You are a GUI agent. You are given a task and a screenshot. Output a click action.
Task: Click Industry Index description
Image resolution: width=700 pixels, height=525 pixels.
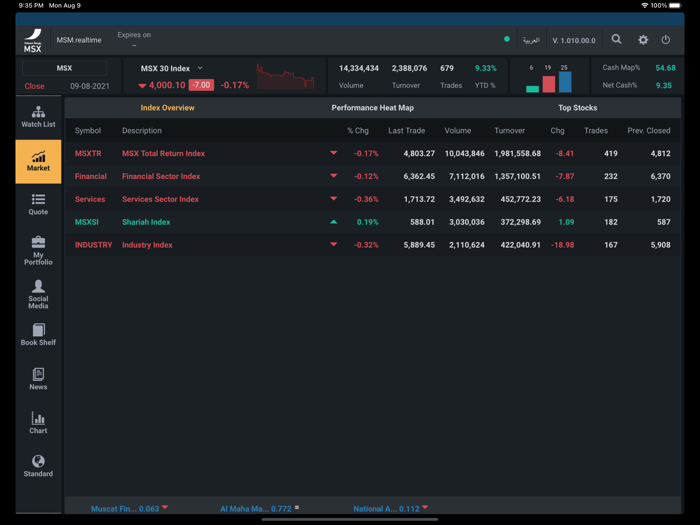(x=147, y=245)
